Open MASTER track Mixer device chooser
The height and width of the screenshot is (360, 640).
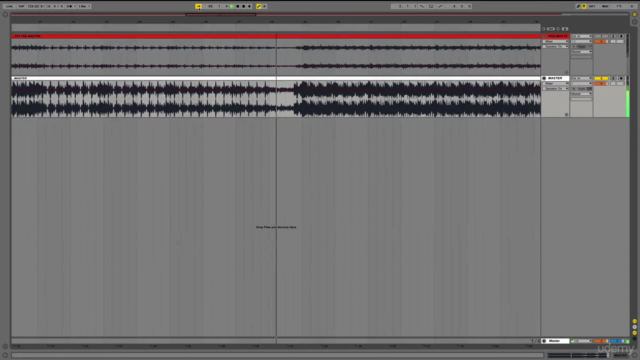click(555, 83)
